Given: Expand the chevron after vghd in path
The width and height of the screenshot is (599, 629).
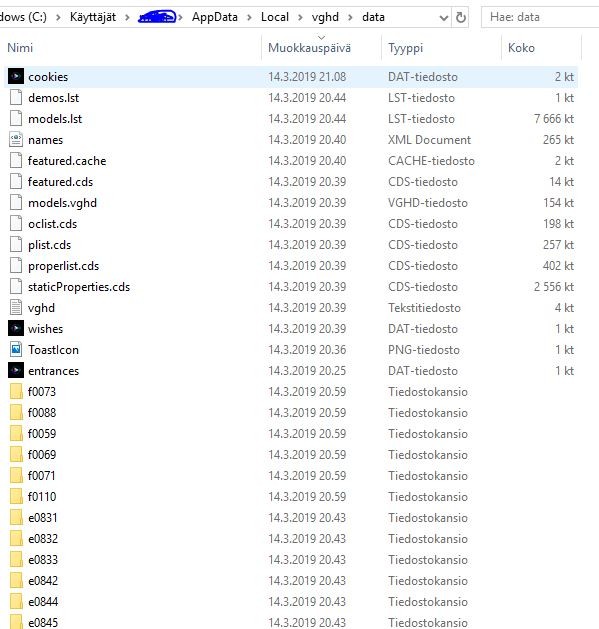Looking at the screenshot, I should pyautogui.click(x=350, y=17).
